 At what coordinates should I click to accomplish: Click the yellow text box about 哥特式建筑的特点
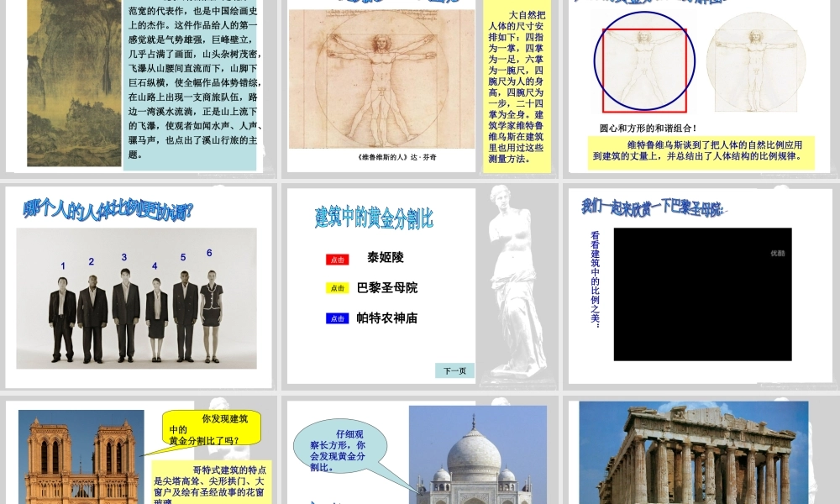point(211,482)
